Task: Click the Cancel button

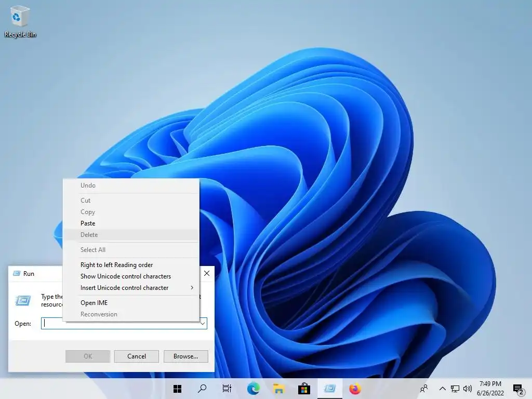Action: pyautogui.click(x=137, y=356)
